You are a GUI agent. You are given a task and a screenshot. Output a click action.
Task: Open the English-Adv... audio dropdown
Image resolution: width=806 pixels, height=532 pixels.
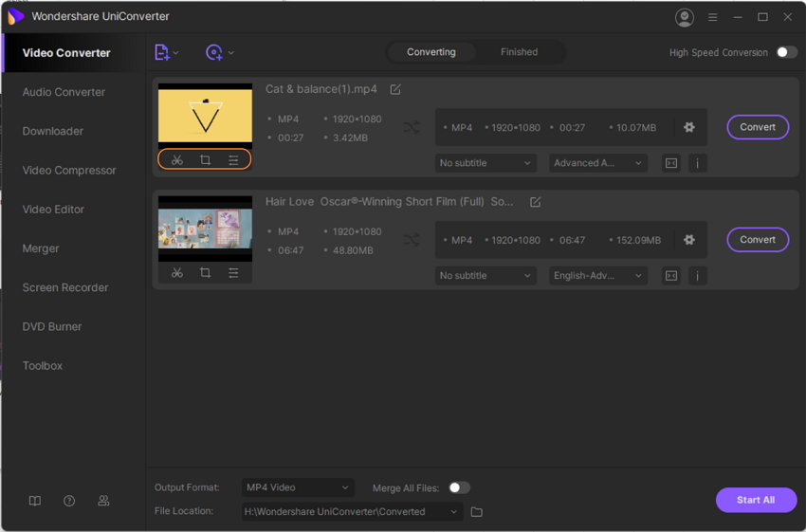(597, 276)
